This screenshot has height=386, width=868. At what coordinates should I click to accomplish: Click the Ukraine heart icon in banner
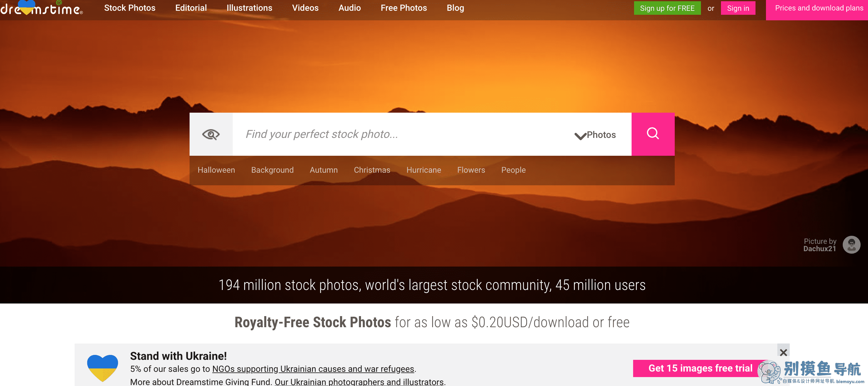point(102,368)
